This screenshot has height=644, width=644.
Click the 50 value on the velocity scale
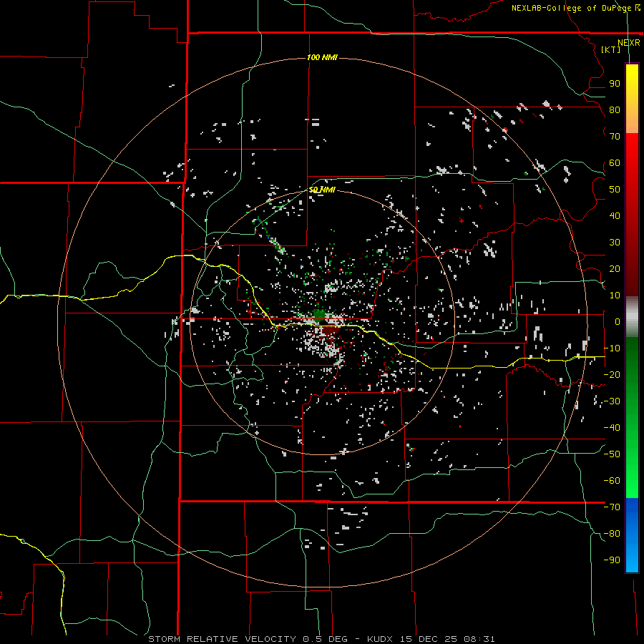click(615, 190)
